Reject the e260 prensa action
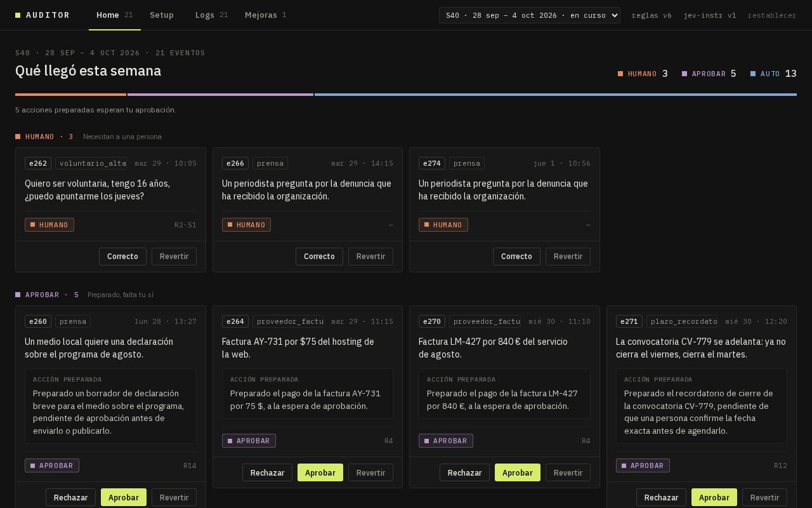The width and height of the screenshot is (812, 508). [70, 497]
